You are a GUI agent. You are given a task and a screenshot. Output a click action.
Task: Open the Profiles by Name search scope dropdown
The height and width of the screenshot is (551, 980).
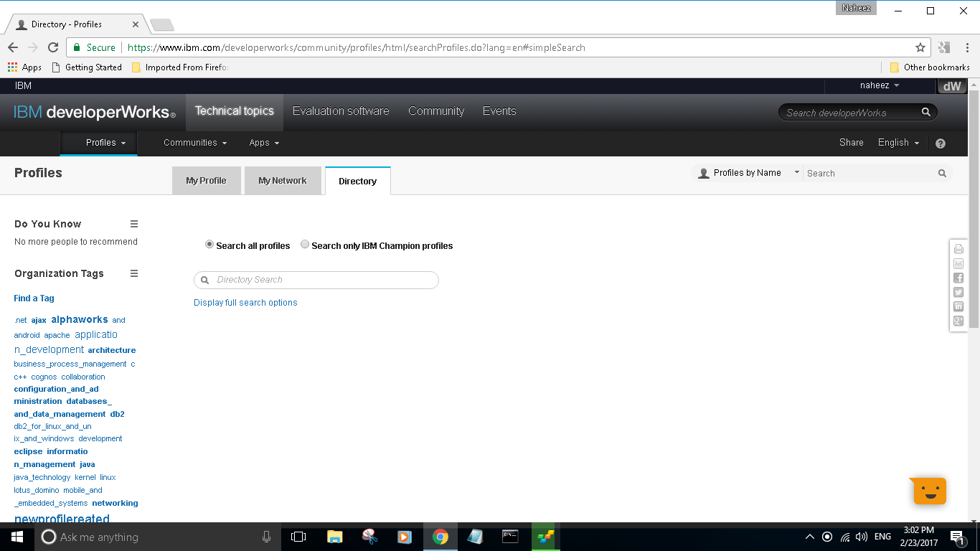coord(748,173)
